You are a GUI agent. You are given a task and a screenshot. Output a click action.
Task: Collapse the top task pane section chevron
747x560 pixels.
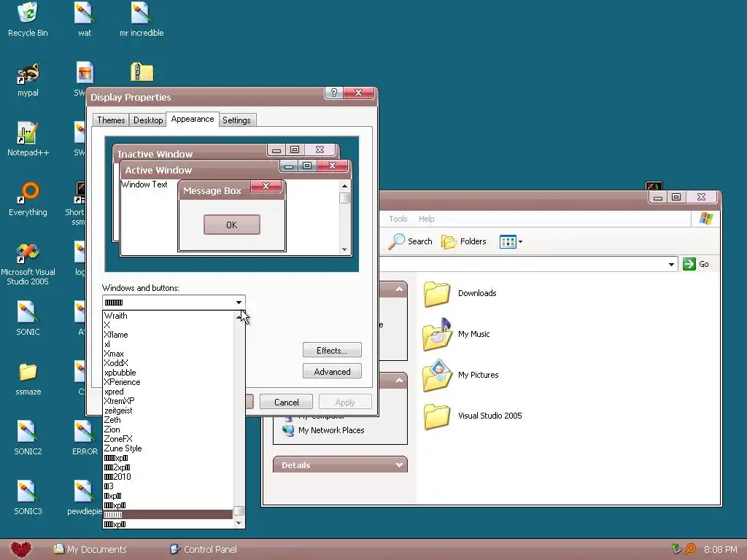coord(399,289)
